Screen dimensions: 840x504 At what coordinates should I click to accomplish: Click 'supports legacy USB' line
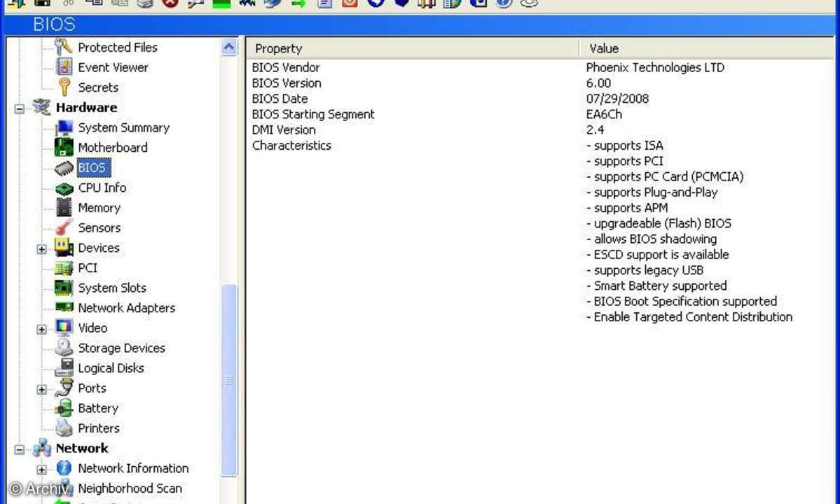pos(645,270)
